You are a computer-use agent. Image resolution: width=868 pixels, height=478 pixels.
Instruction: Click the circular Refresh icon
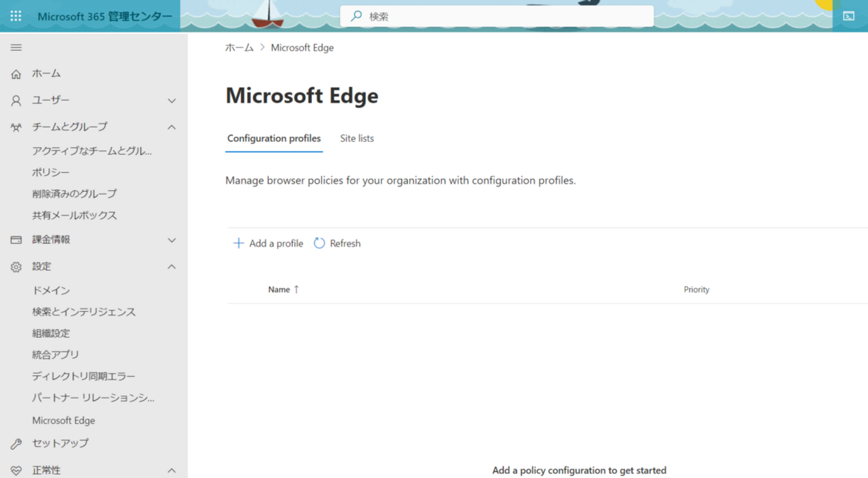[x=319, y=243]
